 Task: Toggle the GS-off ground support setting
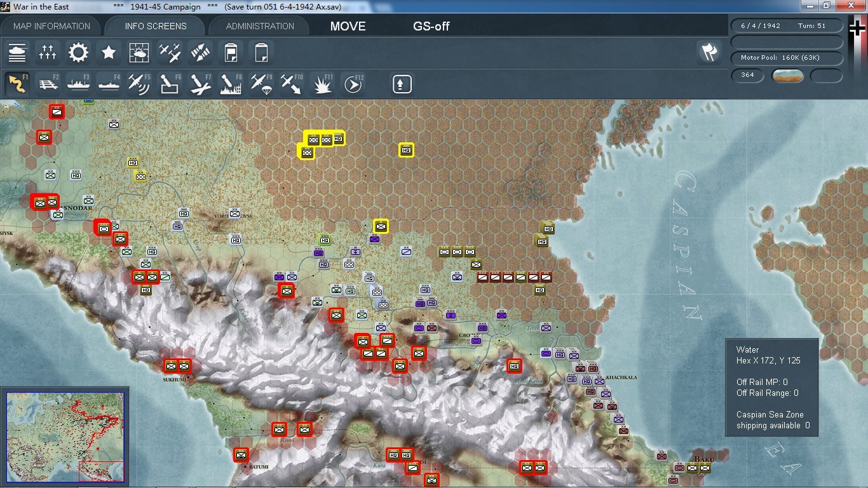pyautogui.click(x=431, y=27)
